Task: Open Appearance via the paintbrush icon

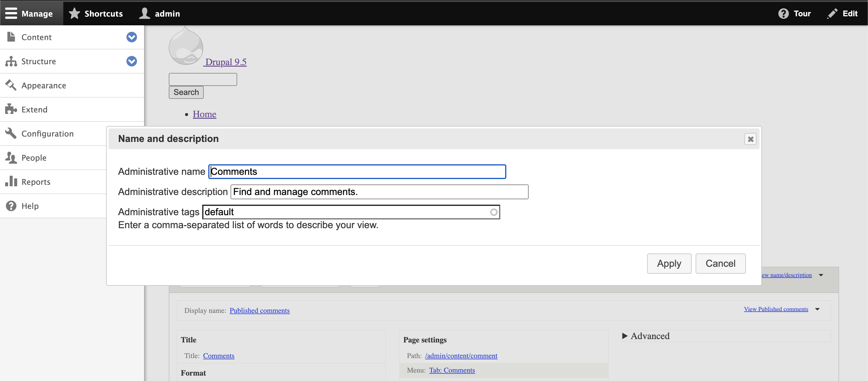Action: point(11,85)
